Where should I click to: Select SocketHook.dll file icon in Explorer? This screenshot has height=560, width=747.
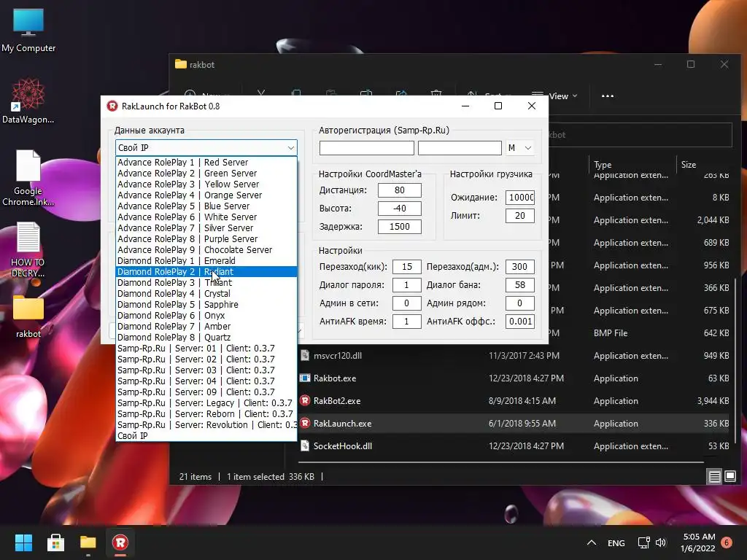pyautogui.click(x=305, y=446)
